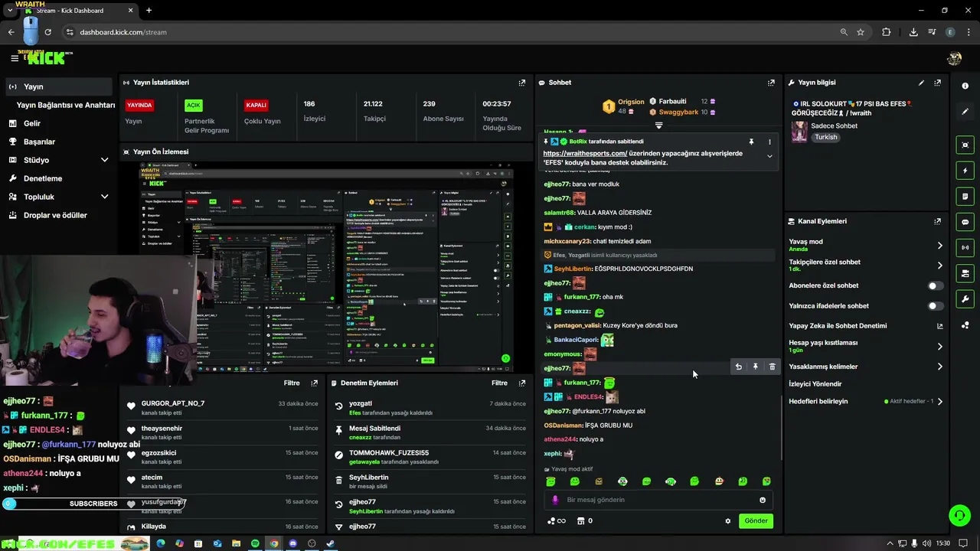Viewport: 980px width, 551px height.
Task: Click the channel points infinity counter
Action: pos(557,521)
